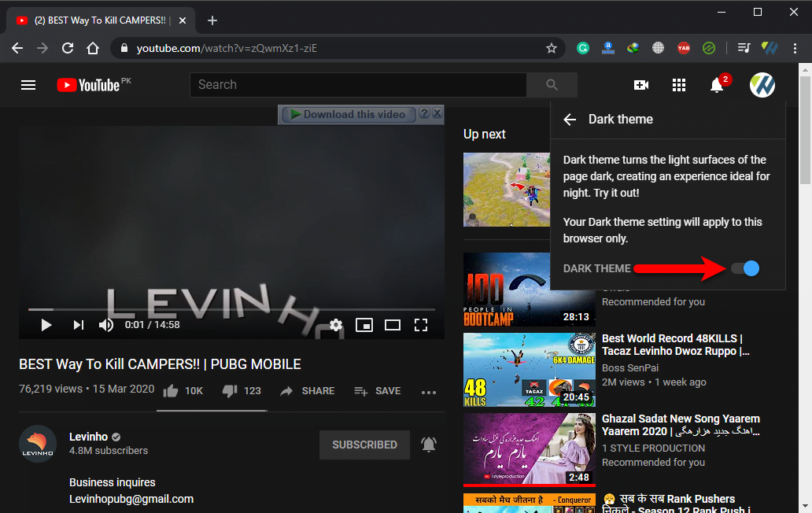
Task: Click the Download this video button
Action: click(x=348, y=114)
